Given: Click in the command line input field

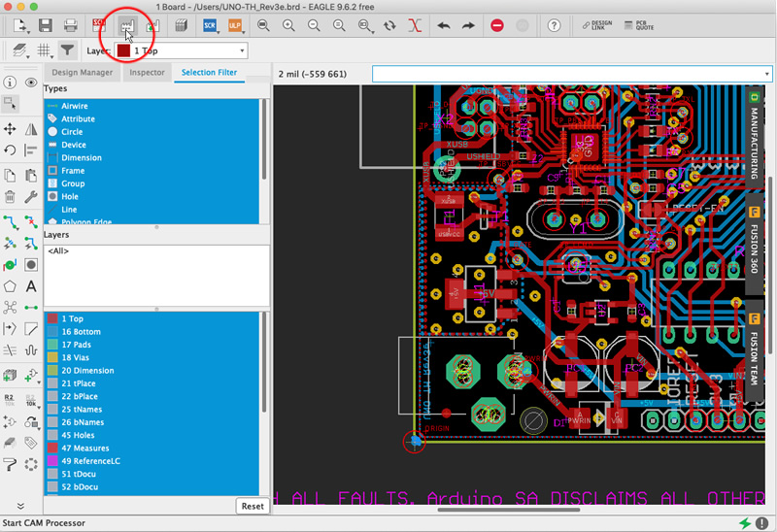Looking at the screenshot, I should [x=567, y=75].
